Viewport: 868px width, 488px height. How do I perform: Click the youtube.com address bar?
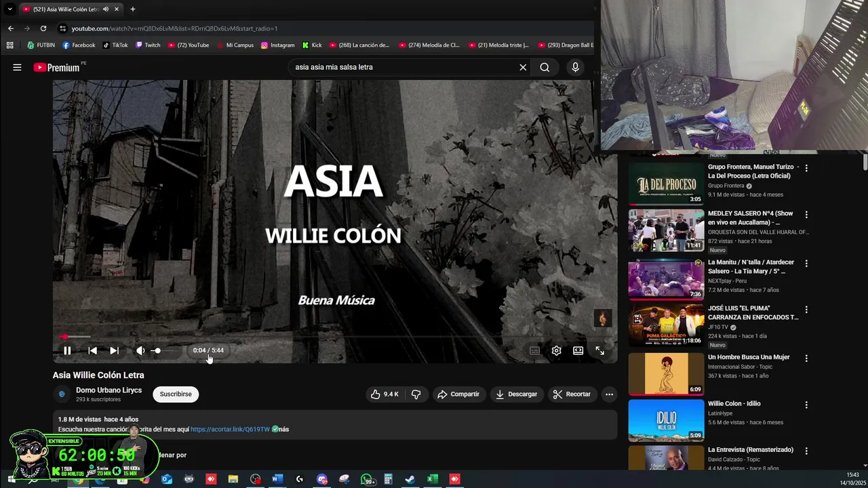[x=325, y=28]
